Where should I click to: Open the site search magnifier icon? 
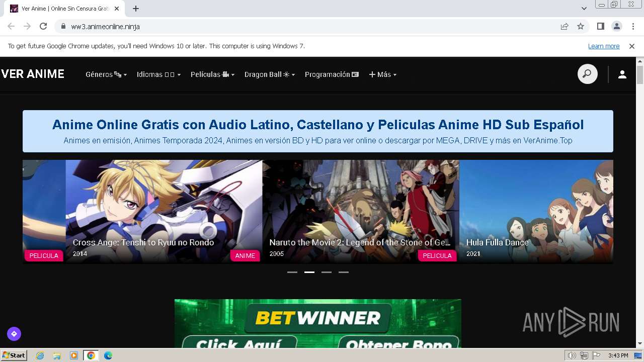coord(587,74)
